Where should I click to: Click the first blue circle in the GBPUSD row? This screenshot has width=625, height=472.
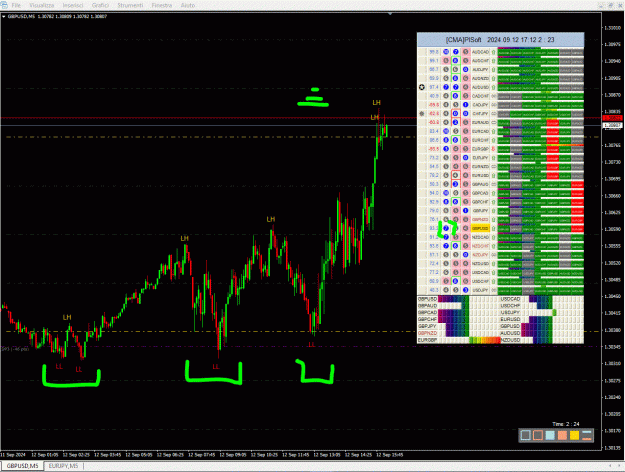(446, 228)
